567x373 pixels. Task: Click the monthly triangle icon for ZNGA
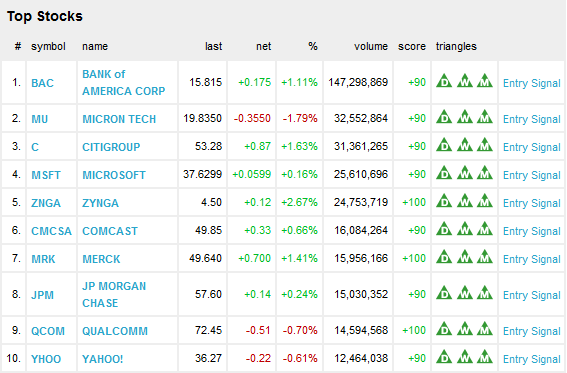[x=485, y=201]
